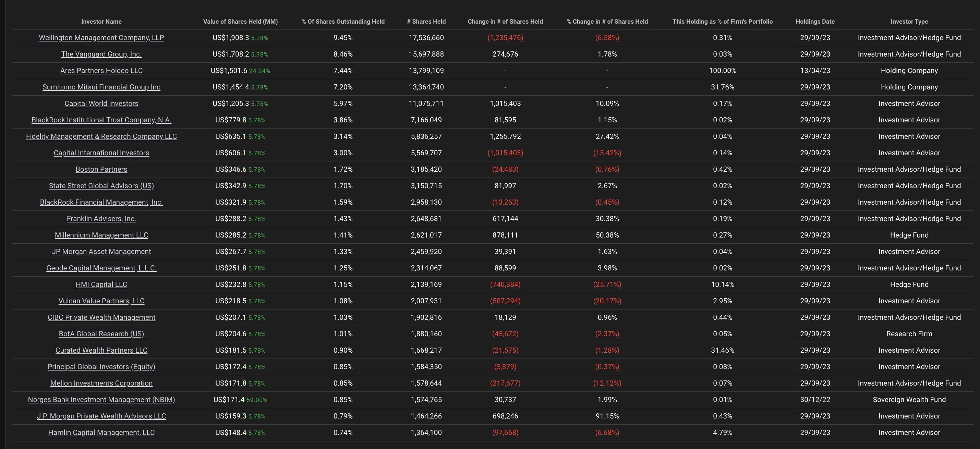Open Boston Partners investor link

click(101, 169)
